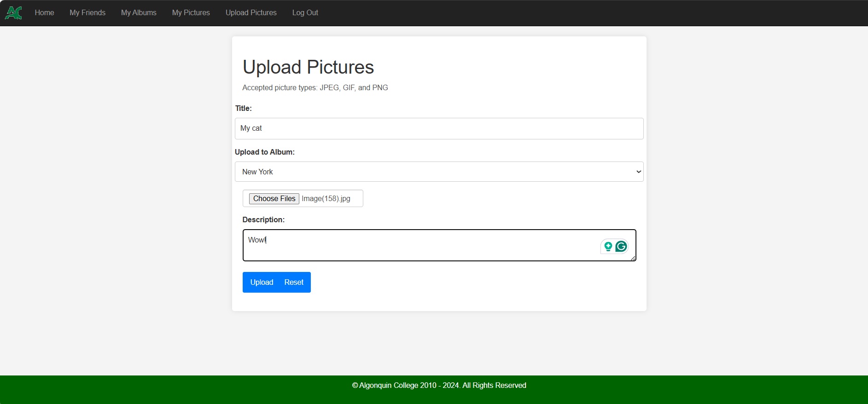Focus the Title field containing My cat
This screenshot has width=868, height=404.
pos(439,128)
